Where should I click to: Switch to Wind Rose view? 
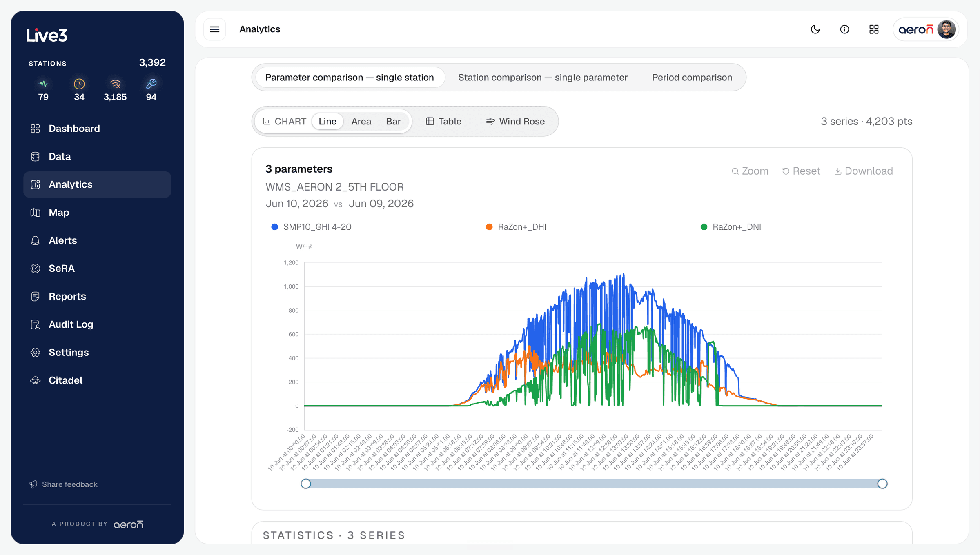(x=515, y=121)
